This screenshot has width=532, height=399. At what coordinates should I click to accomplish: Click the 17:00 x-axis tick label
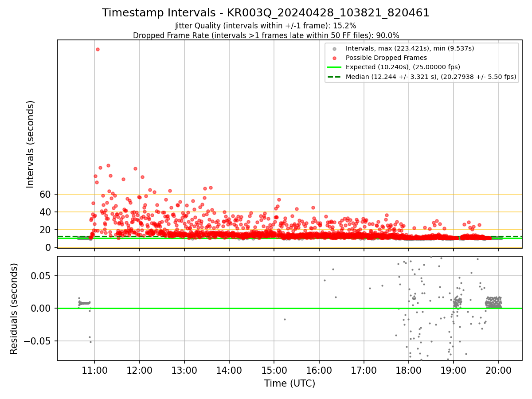[364, 370]
